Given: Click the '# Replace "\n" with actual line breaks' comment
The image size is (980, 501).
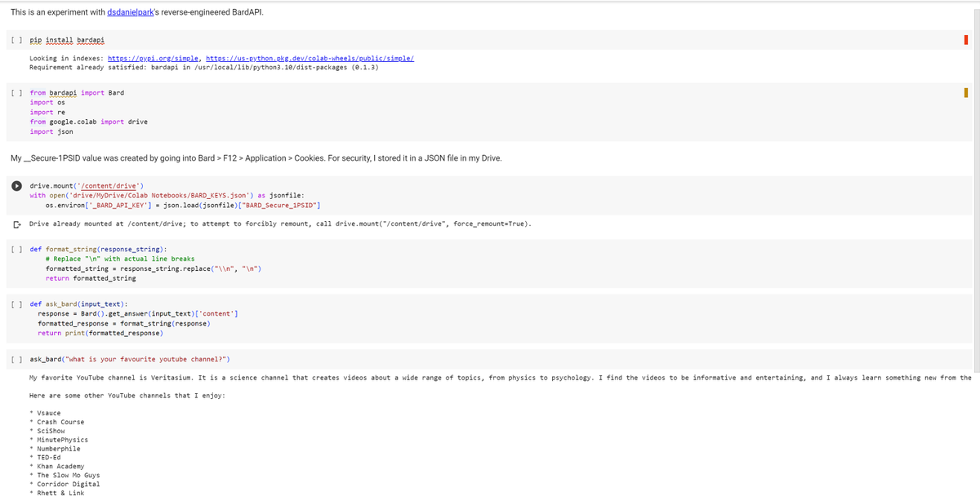Looking at the screenshot, I should click(x=120, y=259).
